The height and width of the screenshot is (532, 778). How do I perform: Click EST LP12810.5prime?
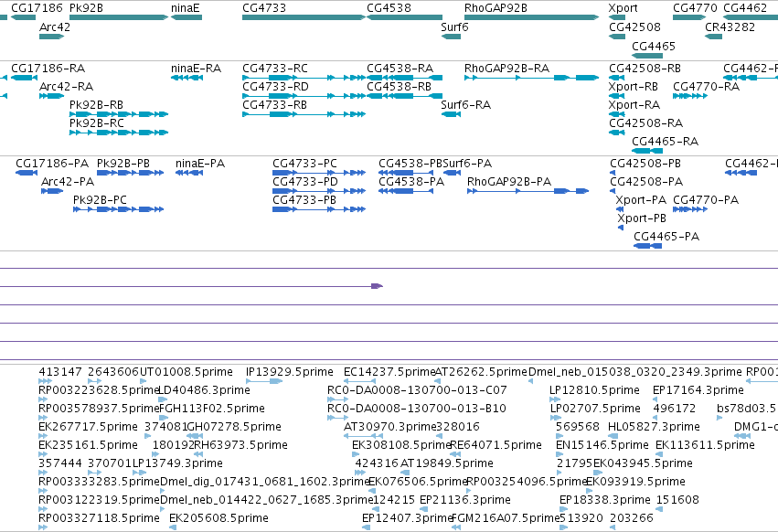pyautogui.click(x=594, y=390)
